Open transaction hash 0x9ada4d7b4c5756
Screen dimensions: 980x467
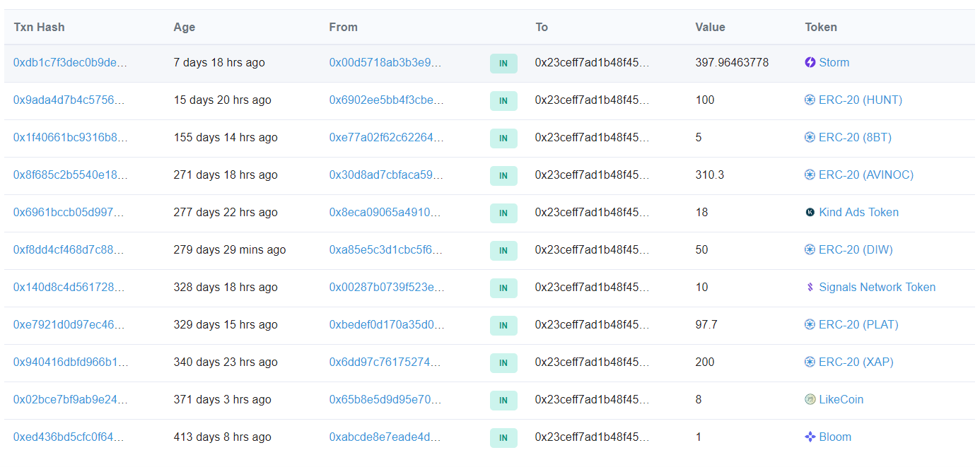click(69, 100)
